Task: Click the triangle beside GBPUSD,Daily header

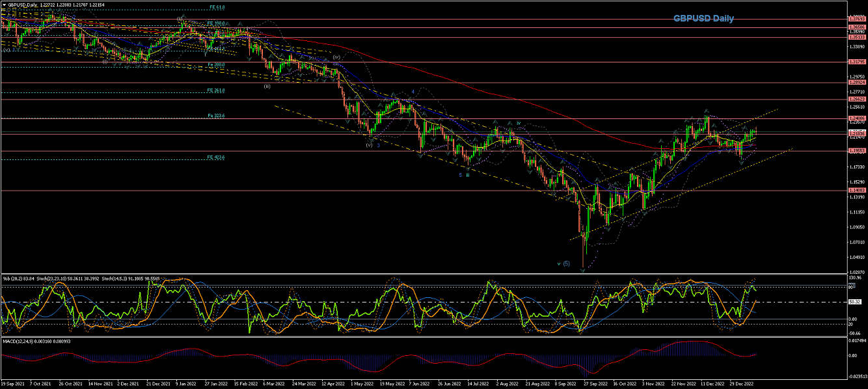Action: click(4, 5)
